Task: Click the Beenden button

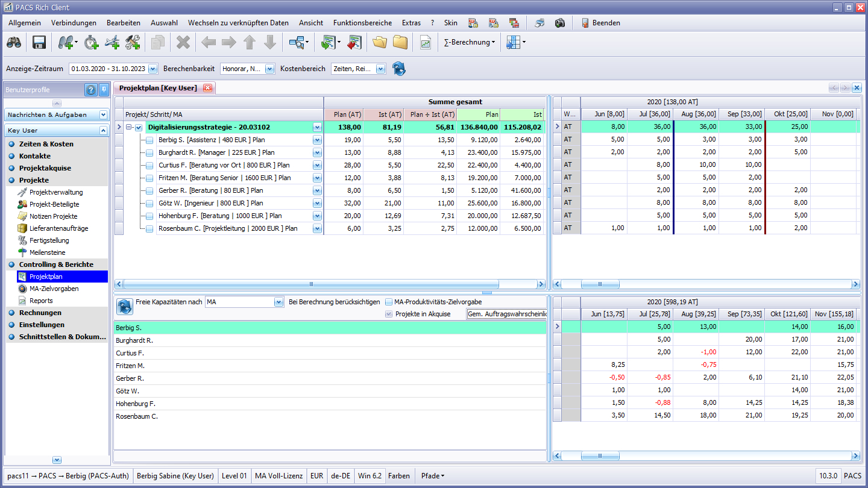Action: click(600, 23)
